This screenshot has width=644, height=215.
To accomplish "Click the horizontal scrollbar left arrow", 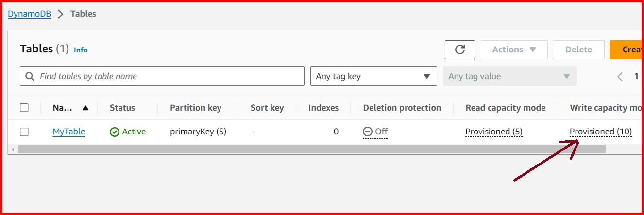I will point(13,149).
